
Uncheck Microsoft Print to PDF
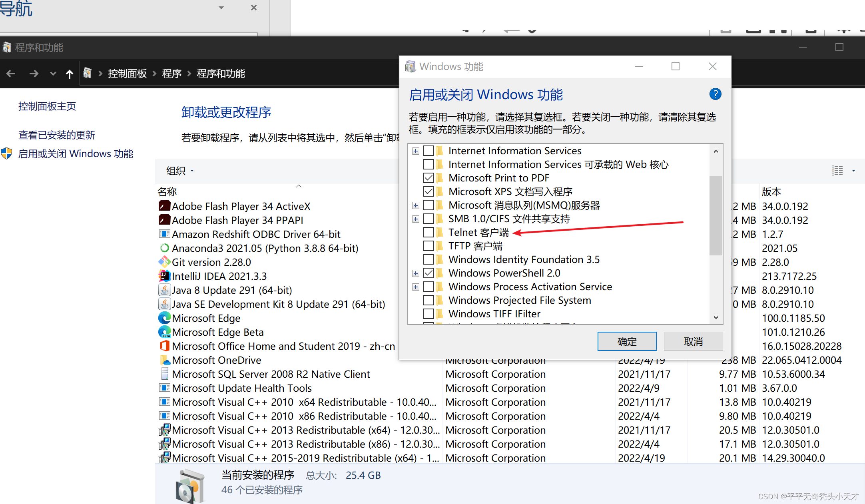pos(429,178)
